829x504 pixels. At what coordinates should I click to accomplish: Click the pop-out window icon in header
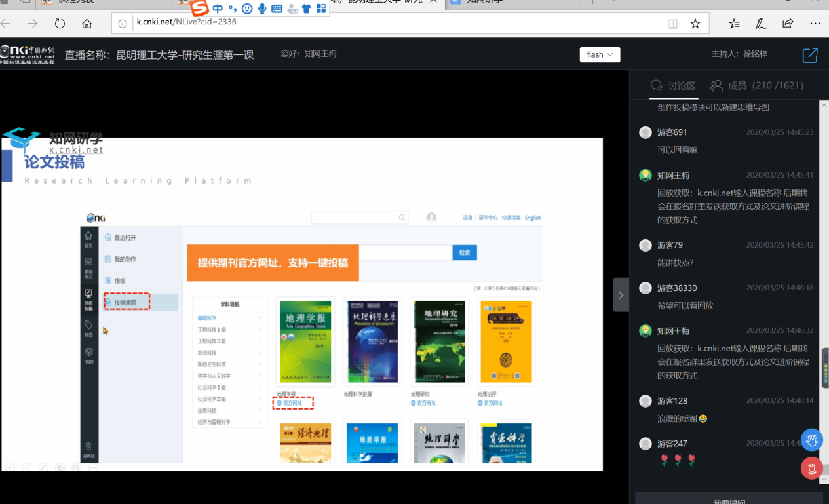pos(810,54)
